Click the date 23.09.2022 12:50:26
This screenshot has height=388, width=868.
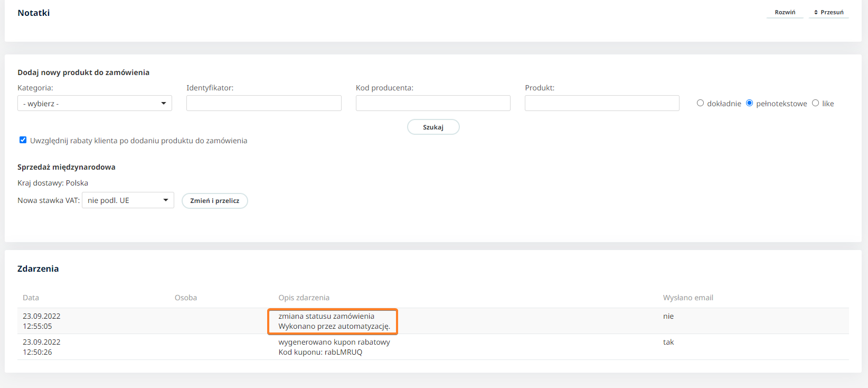click(42, 347)
